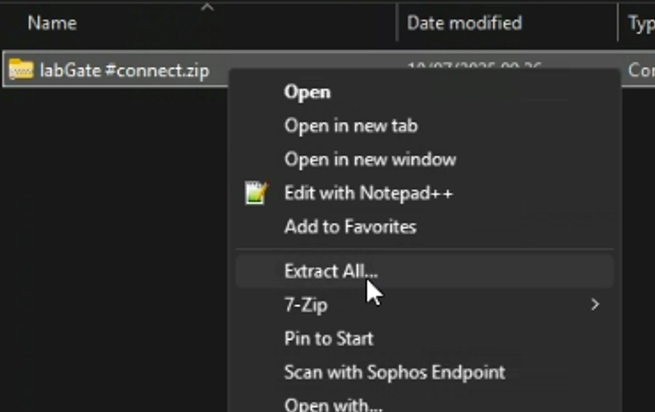Click the sort arrow above Name column
This screenshot has height=412, width=655.
point(207,7)
